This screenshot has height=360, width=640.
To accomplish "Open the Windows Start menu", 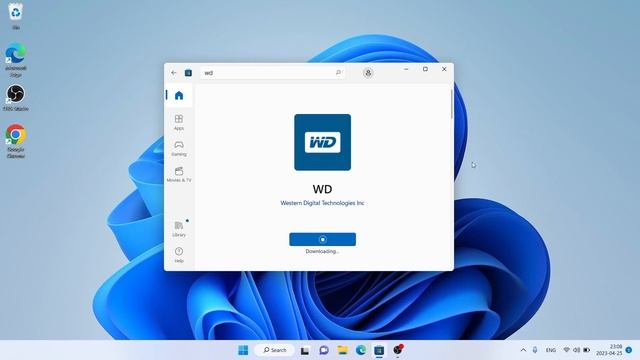I will 243,350.
